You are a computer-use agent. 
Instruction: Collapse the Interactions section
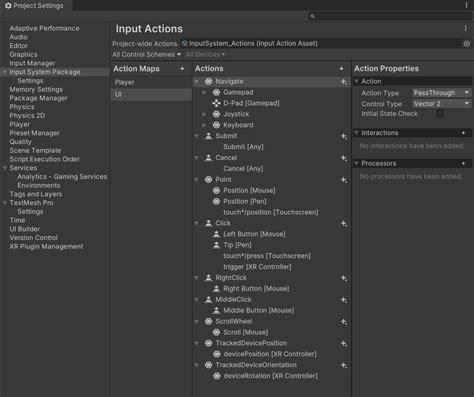[x=356, y=133]
